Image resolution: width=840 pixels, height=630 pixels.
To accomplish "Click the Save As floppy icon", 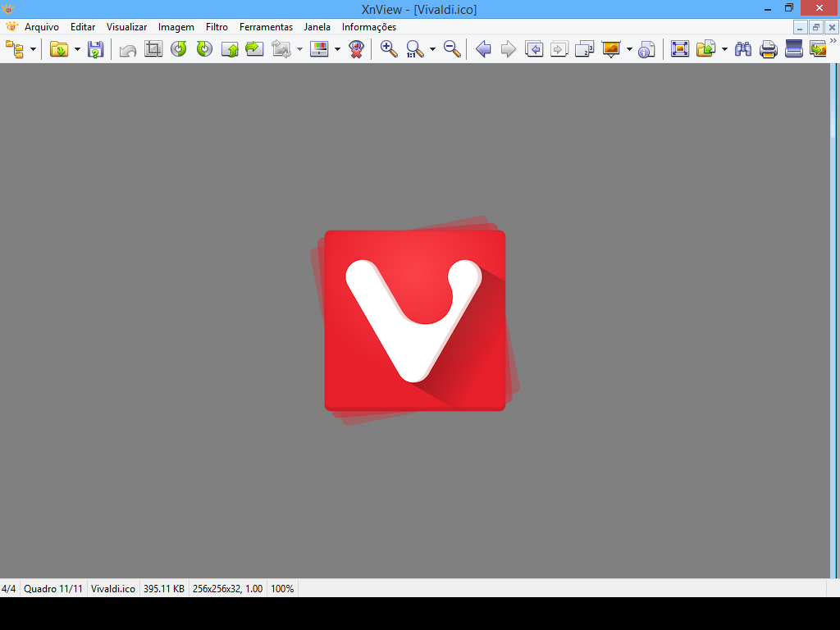I will pos(95,49).
